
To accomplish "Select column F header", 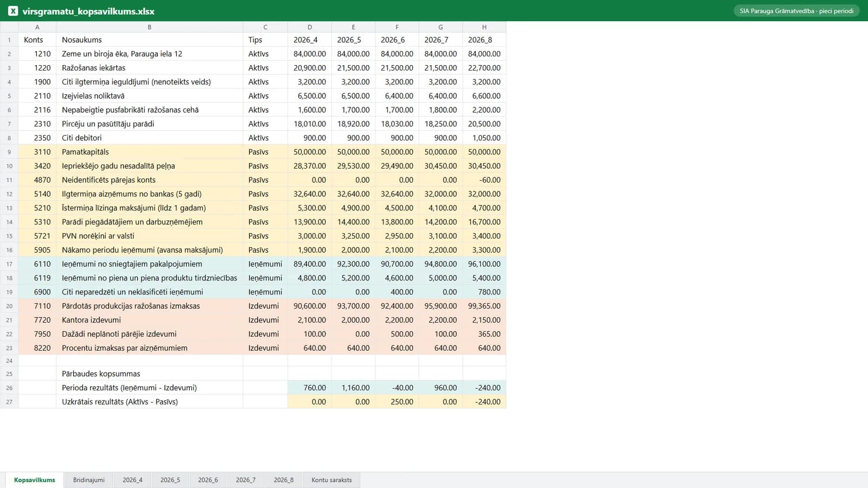I will [x=397, y=27].
